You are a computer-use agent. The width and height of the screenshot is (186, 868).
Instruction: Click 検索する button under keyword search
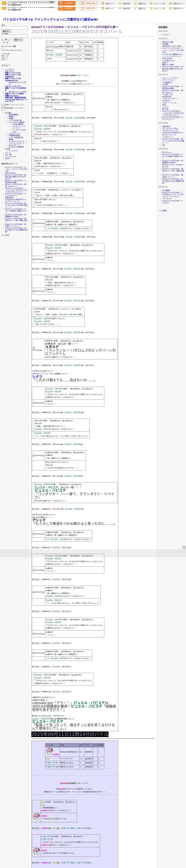(x=6, y=31)
